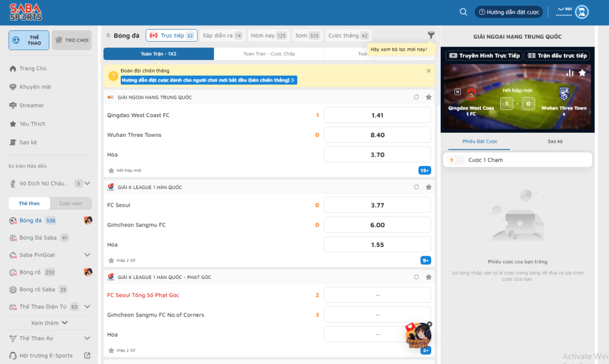
Task: Toggle Cược 1 Chạm lightning switch
Action: [455, 159]
